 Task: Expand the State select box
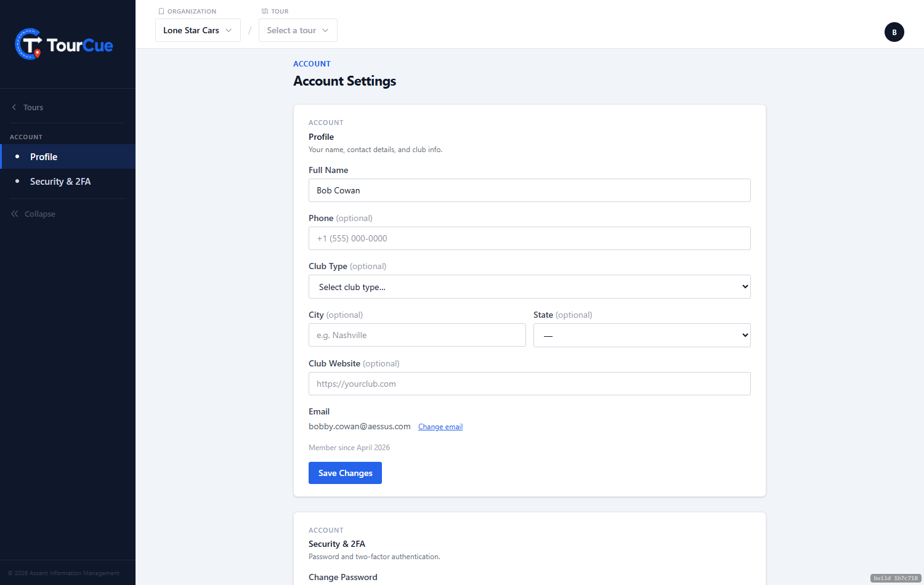click(642, 335)
